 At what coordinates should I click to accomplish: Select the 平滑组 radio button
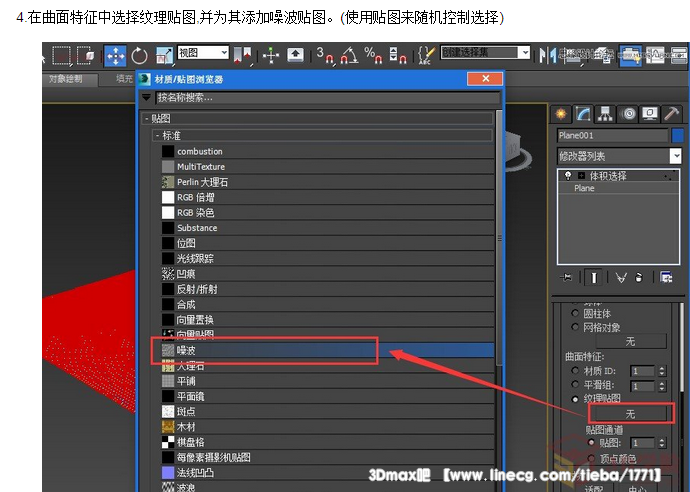coord(575,385)
